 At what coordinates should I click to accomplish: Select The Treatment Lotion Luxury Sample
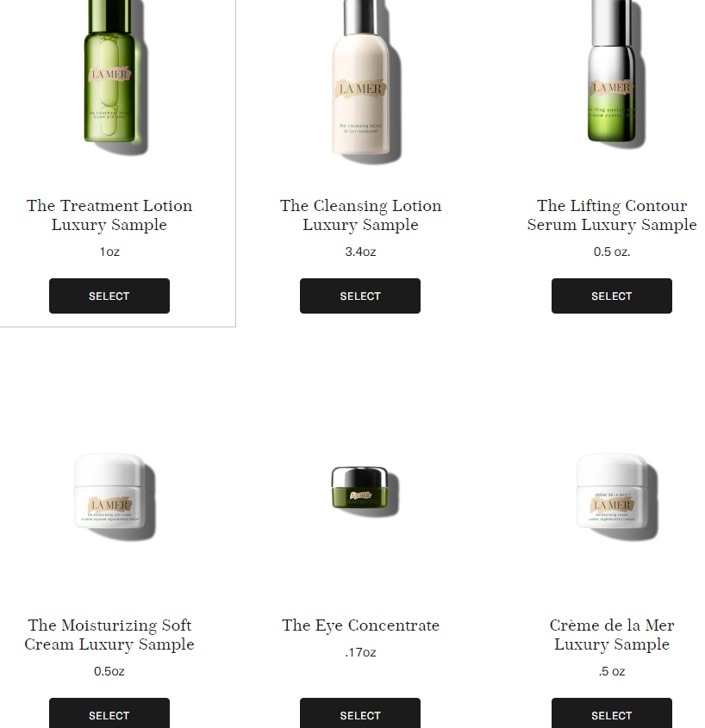pos(109,296)
